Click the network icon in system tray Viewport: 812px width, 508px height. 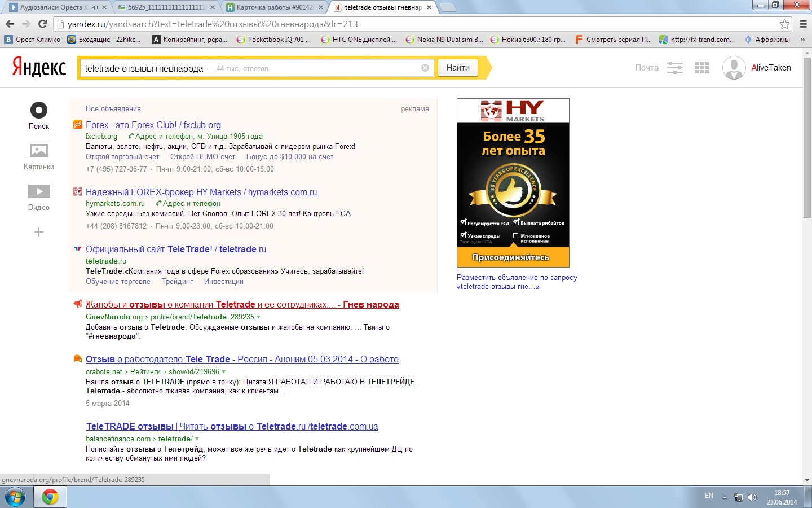pos(739,497)
